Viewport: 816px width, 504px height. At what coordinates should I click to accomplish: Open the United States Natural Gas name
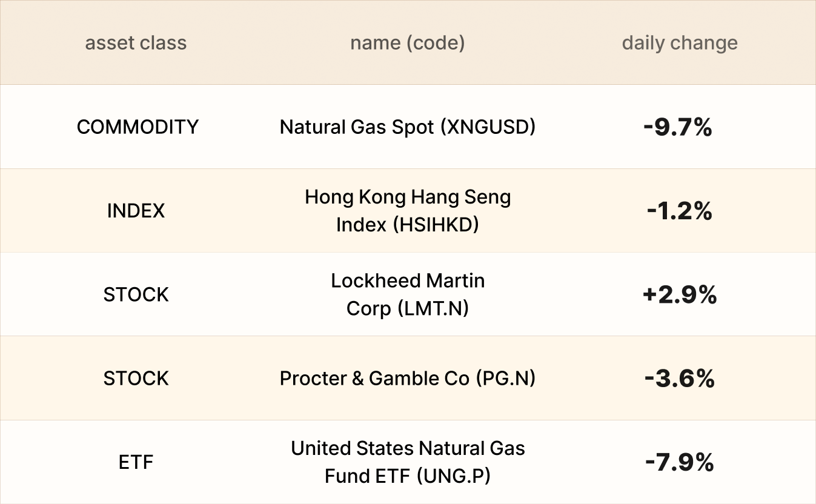click(408, 448)
